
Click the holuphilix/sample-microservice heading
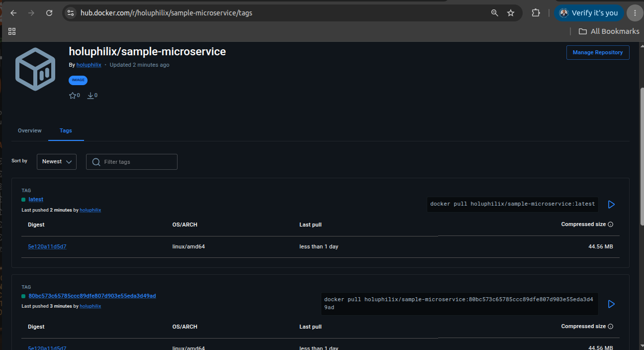[x=147, y=51]
